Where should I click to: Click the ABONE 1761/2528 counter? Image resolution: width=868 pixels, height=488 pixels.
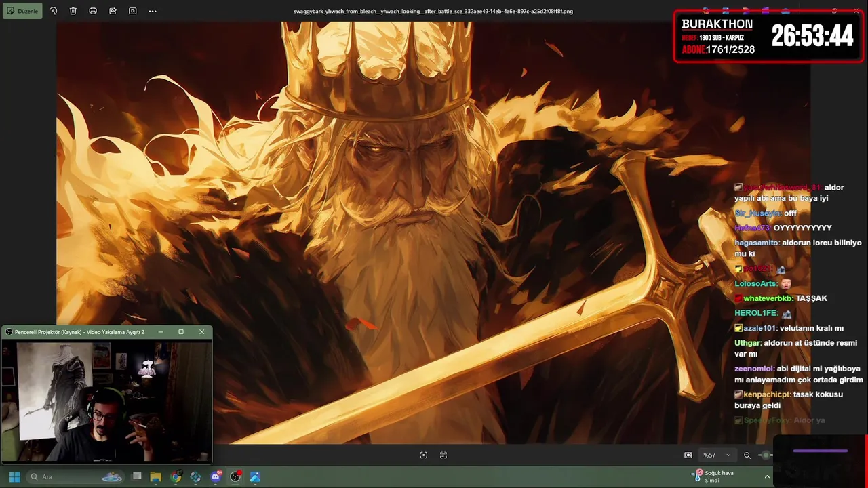[718, 49]
